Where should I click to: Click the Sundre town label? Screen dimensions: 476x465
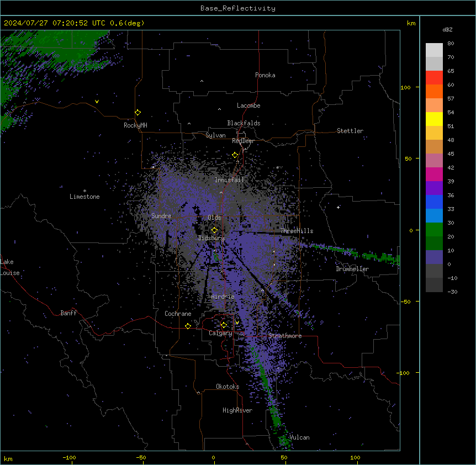click(x=161, y=216)
